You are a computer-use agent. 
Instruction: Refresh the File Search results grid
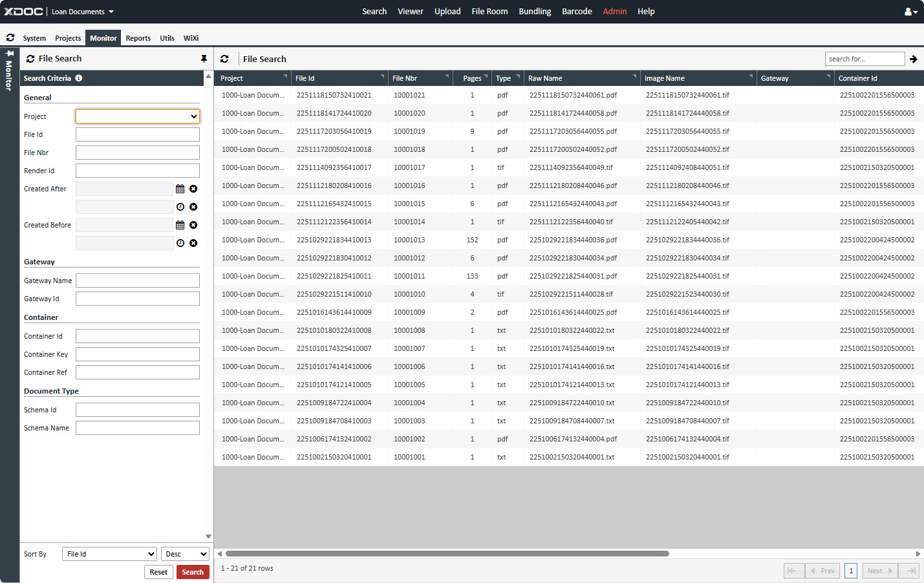[224, 59]
